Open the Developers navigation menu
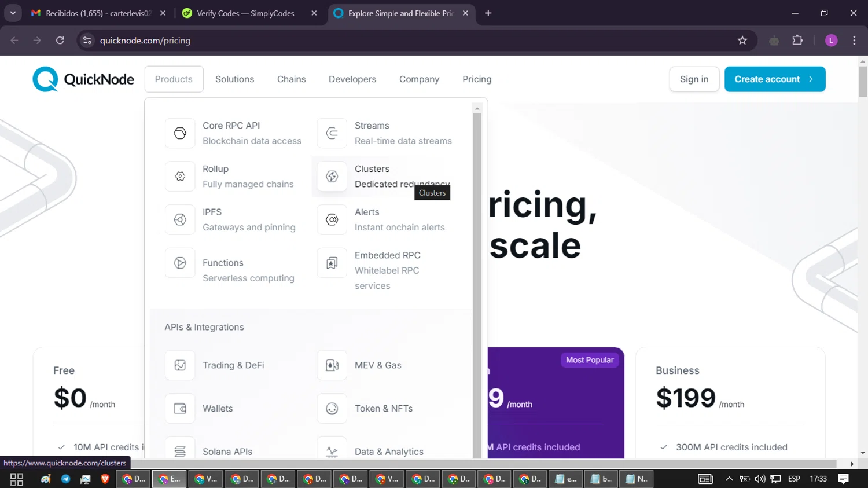The image size is (868, 488). point(352,79)
